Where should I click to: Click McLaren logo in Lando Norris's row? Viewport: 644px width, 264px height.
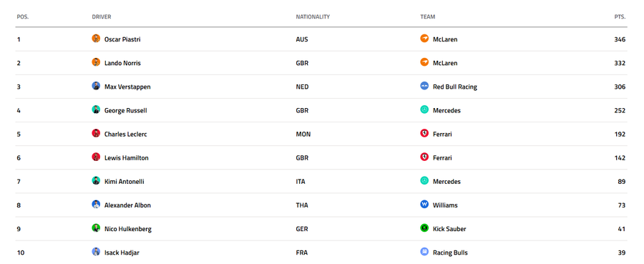tap(424, 62)
